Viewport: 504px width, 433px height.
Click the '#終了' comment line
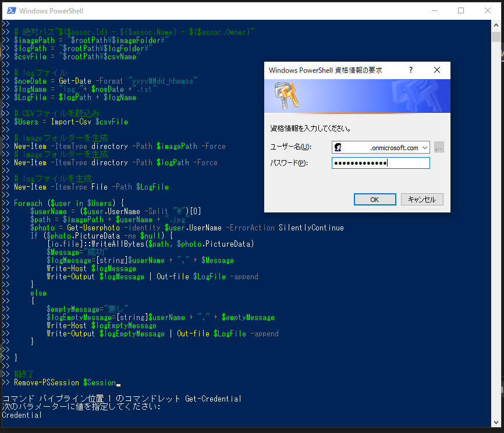coord(24,374)
